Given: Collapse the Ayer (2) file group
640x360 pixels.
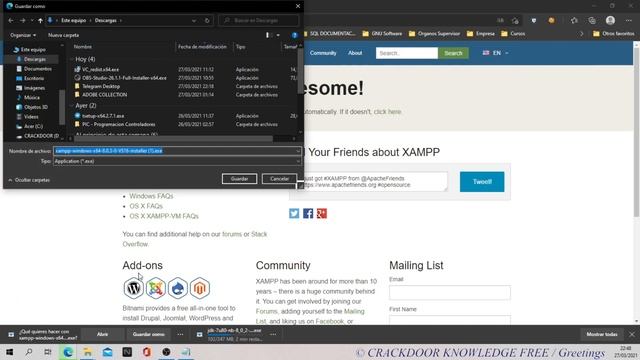Looking at the screenshot, I should pyautogui.click(x=71, y=105).
